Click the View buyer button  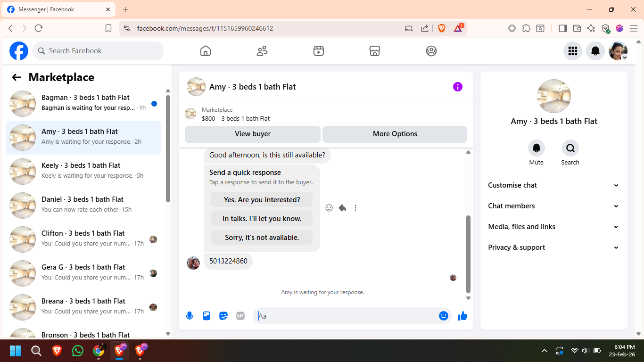[253, 134]
